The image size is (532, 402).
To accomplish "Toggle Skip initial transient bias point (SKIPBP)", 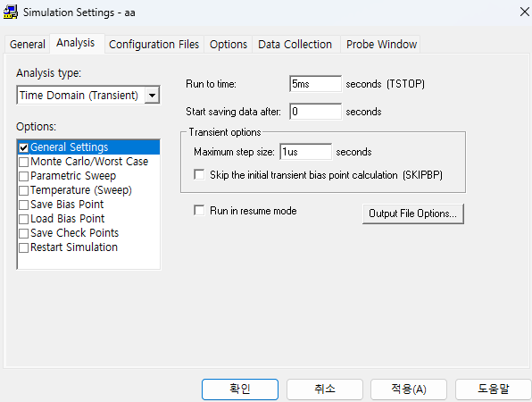I will click(199, 174).
